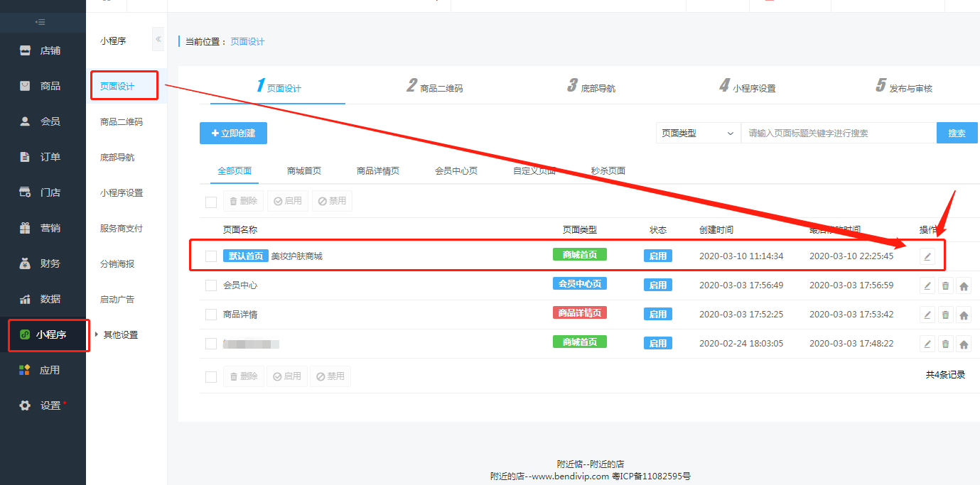Open 页面设计 in the submenu
This screenshot has width=980, height=485.
click(117, 86)
